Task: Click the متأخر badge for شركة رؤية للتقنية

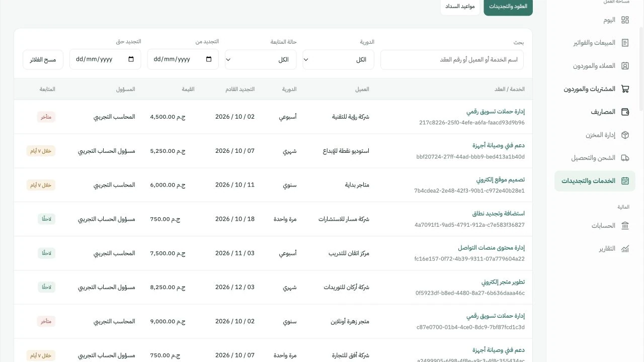Action: pyautogui.click(x=46, y=117)
